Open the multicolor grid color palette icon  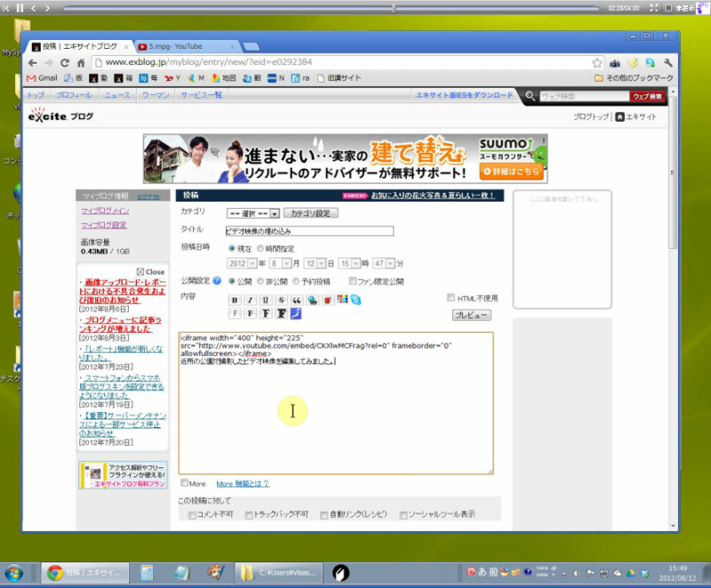(342, 299)
